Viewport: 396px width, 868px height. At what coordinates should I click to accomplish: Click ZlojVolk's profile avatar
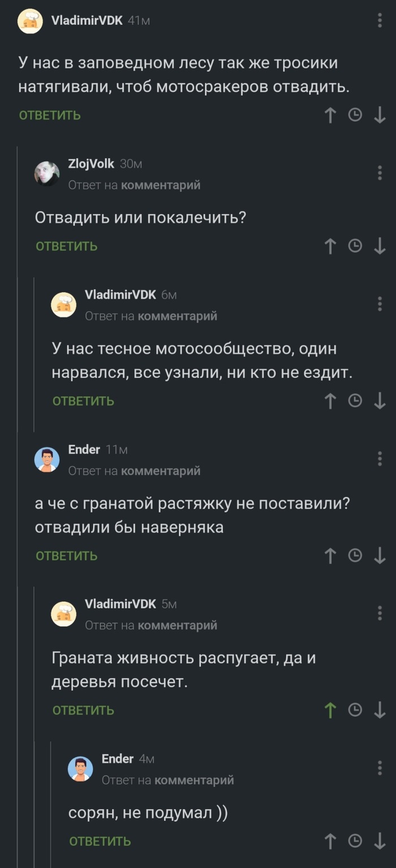pyautogui.click(x=49, y=173)
